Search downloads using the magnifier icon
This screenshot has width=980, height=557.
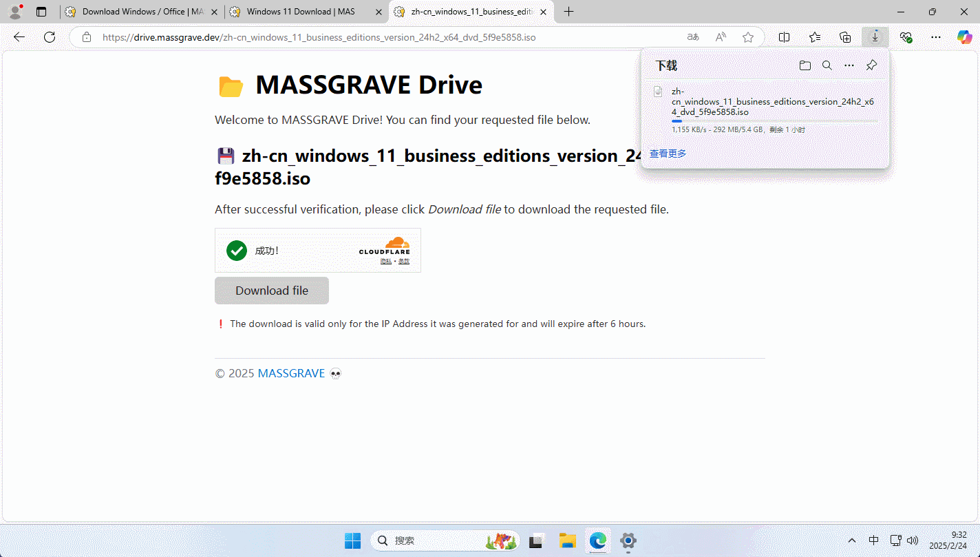pos(827,65)
